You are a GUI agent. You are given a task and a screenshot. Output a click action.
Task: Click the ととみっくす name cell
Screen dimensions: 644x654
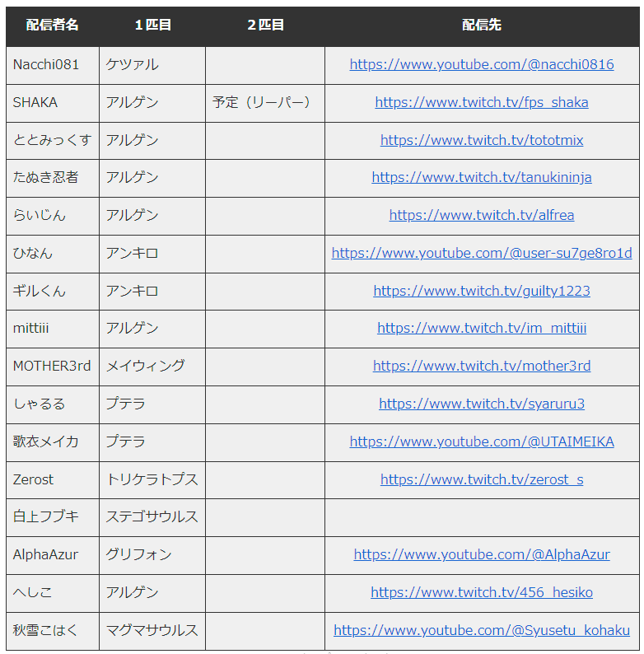pyautogui.click(x=53, y=141)
